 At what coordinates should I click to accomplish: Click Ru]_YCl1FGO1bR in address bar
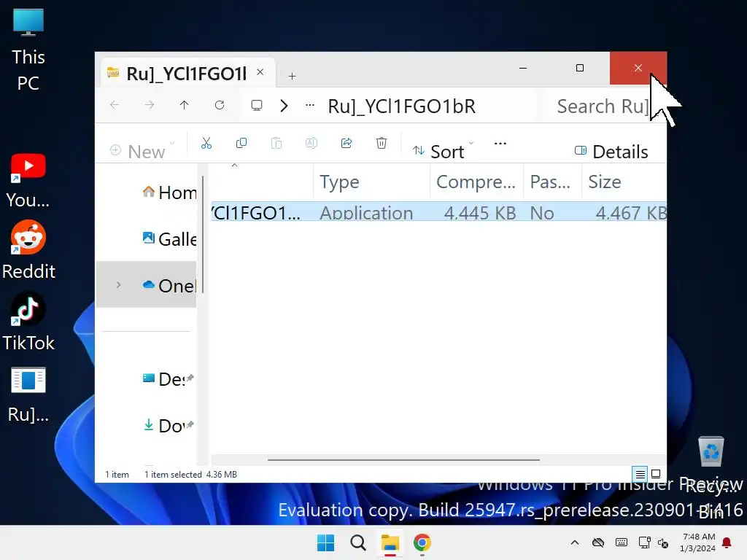pos(402,106)
